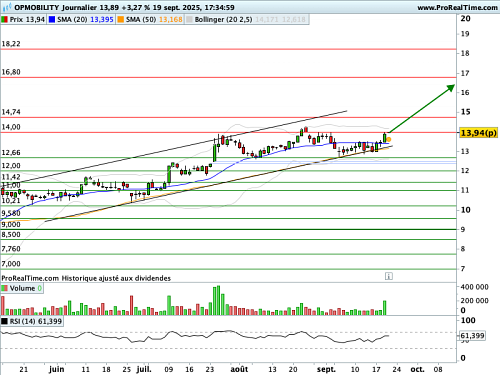
Task: Click the price axis value 7
Action: pos(463,269)
